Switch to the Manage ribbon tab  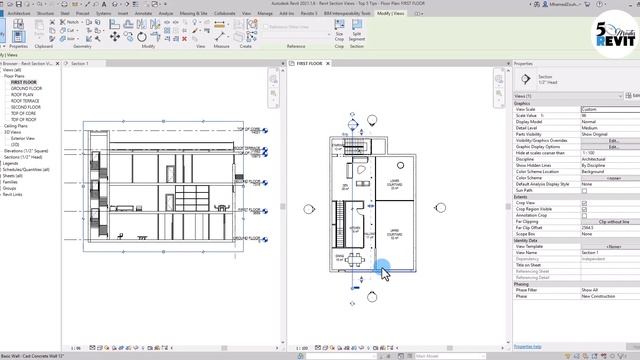[265, 13]
